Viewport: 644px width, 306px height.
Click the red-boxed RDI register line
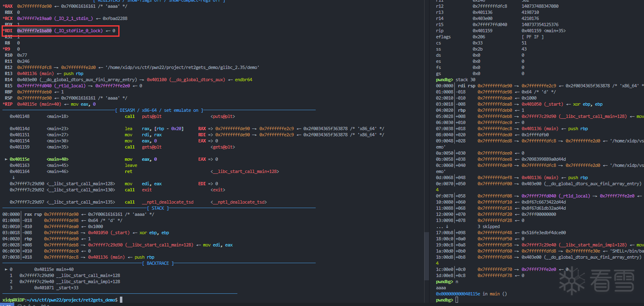60,31
